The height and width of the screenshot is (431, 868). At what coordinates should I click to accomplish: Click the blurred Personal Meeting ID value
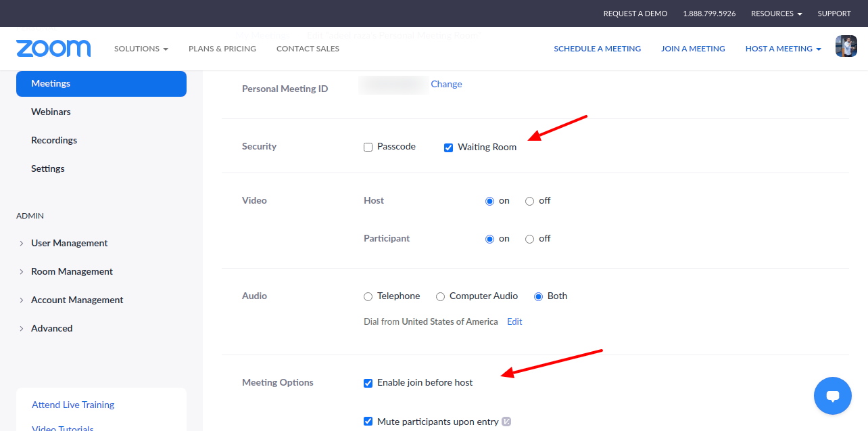pos(393,85)
